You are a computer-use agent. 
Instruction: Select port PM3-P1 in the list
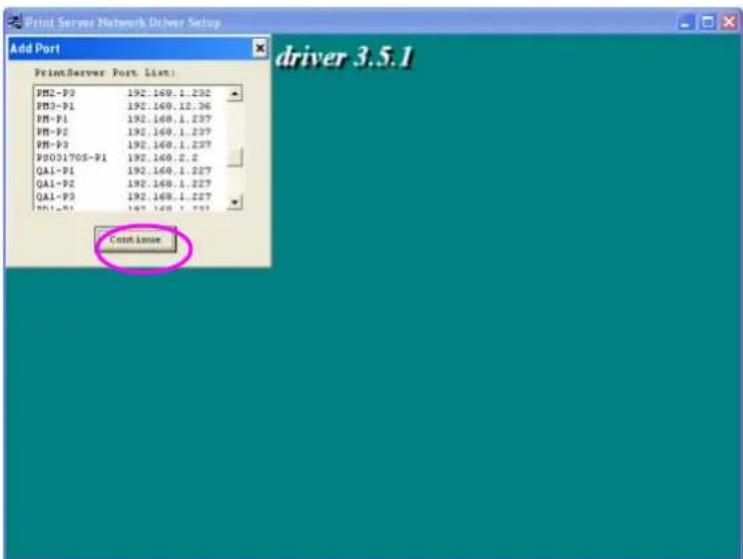pyautogui.click(x=130, y=106)
